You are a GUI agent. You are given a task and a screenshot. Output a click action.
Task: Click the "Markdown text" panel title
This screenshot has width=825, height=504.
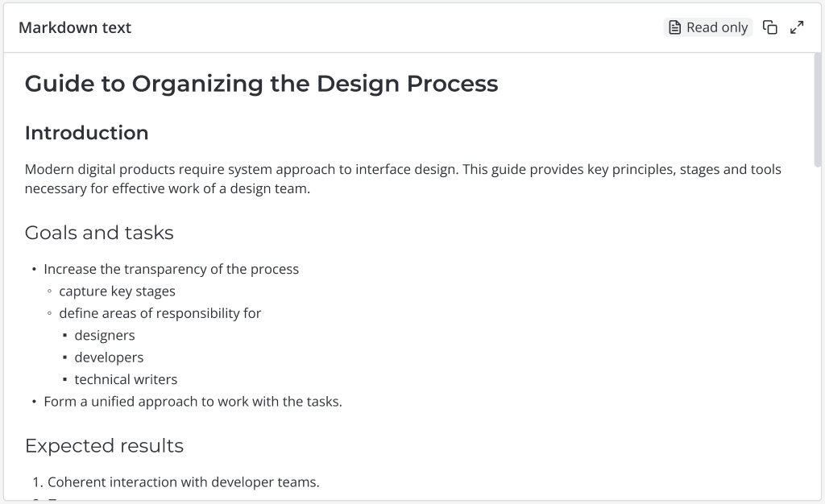click(75, 27)
